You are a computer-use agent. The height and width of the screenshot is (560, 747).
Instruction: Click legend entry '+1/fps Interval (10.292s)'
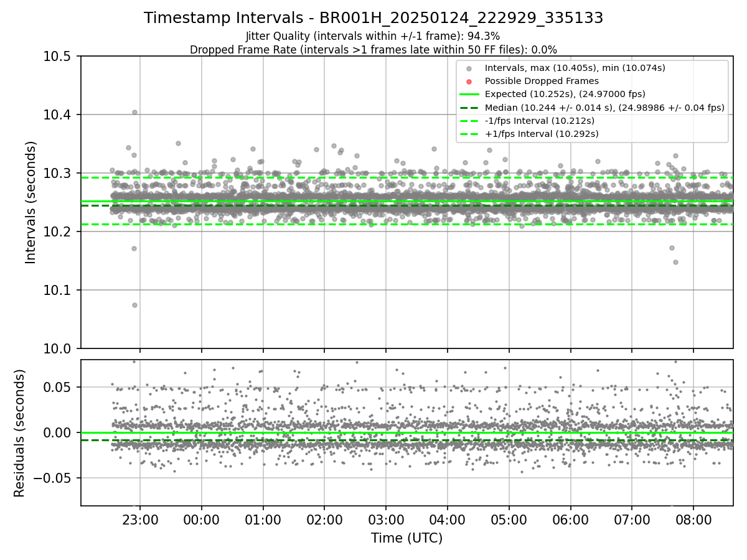(542, 134)
